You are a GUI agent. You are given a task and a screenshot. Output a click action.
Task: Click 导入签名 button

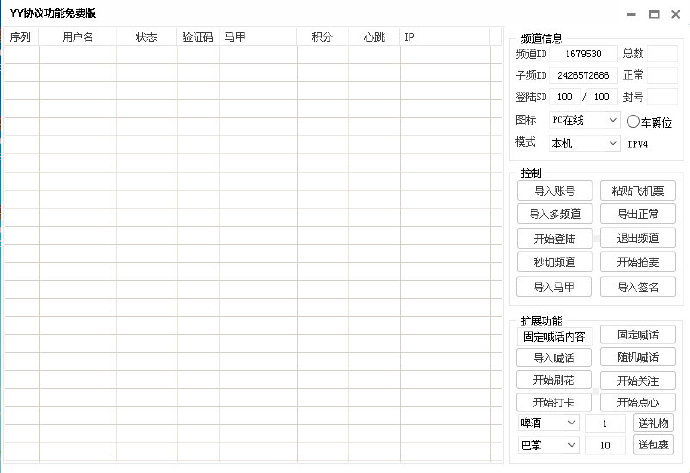point(638,287)
